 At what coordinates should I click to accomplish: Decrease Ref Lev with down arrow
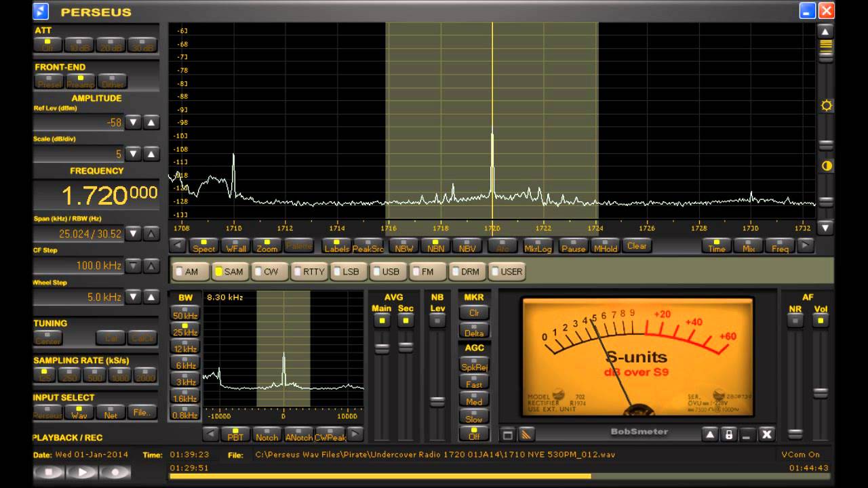[x=134, y=123]
